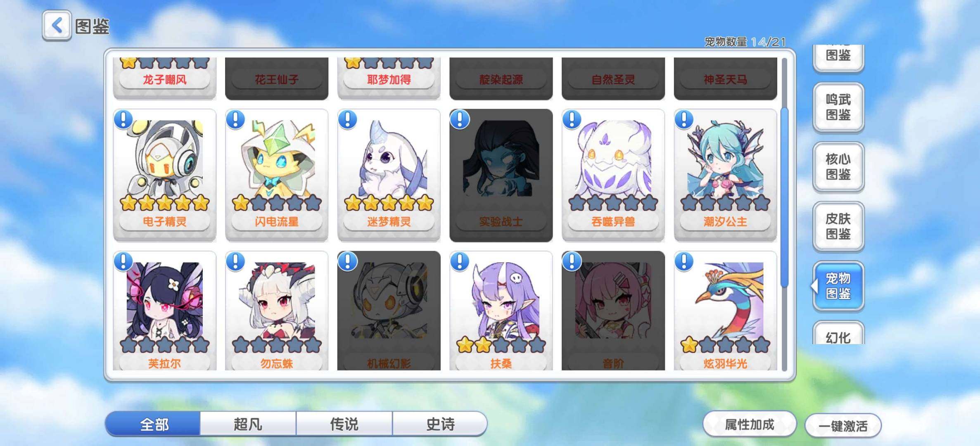Tap the info badge on 潮汐公主 card
Viewport: 980px width, 446px height.
click(684, 119)
